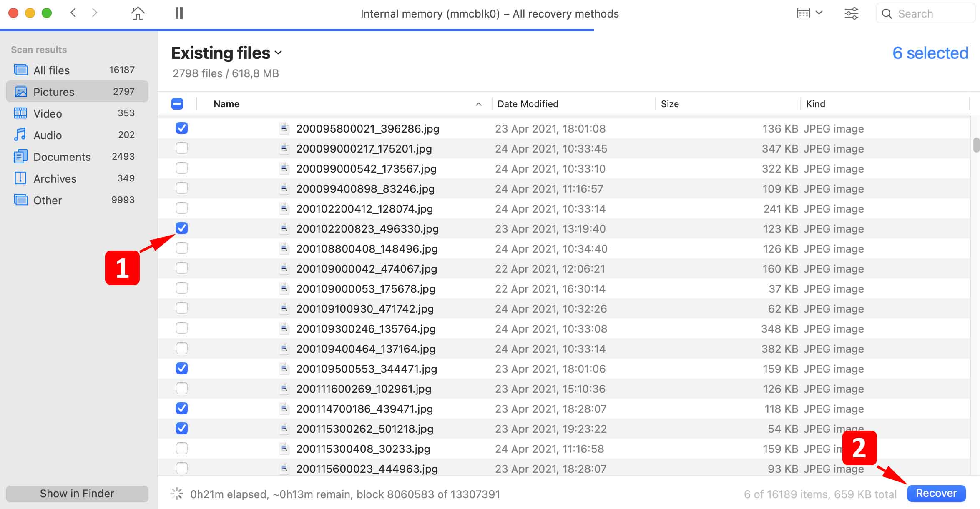Click the scan progress bar

(x=297, y=30)
